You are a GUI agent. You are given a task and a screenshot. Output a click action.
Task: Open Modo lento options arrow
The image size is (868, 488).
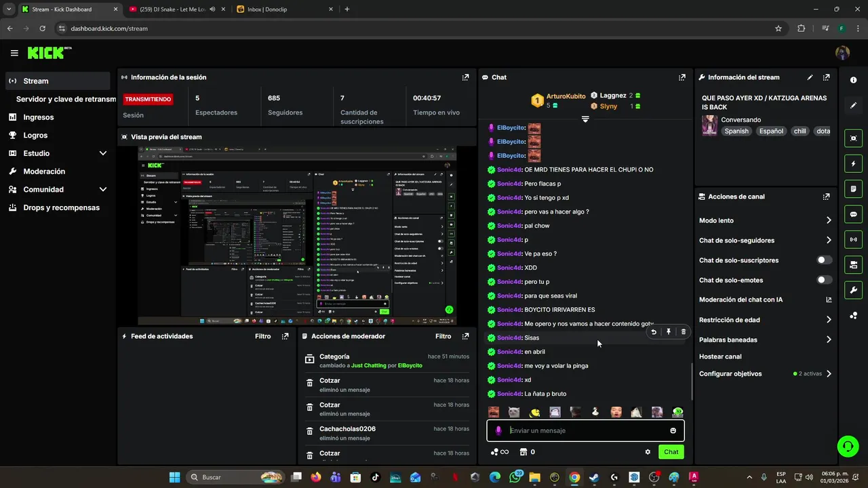coord(829,220)
